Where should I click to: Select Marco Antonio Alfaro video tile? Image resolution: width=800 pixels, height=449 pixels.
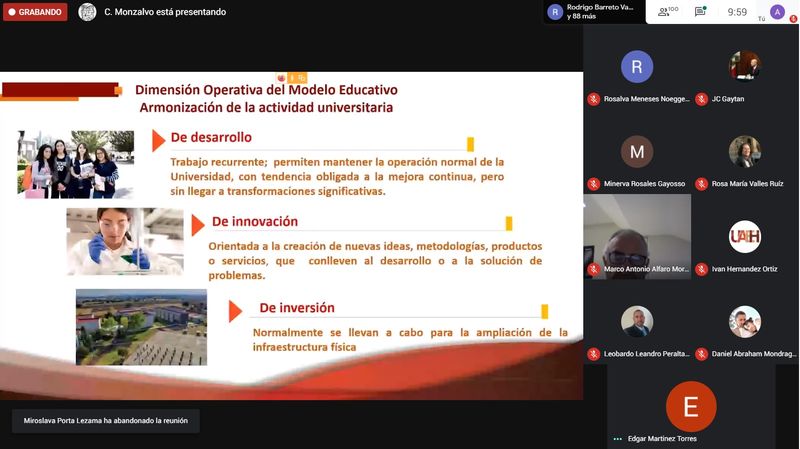pos(637,236)
